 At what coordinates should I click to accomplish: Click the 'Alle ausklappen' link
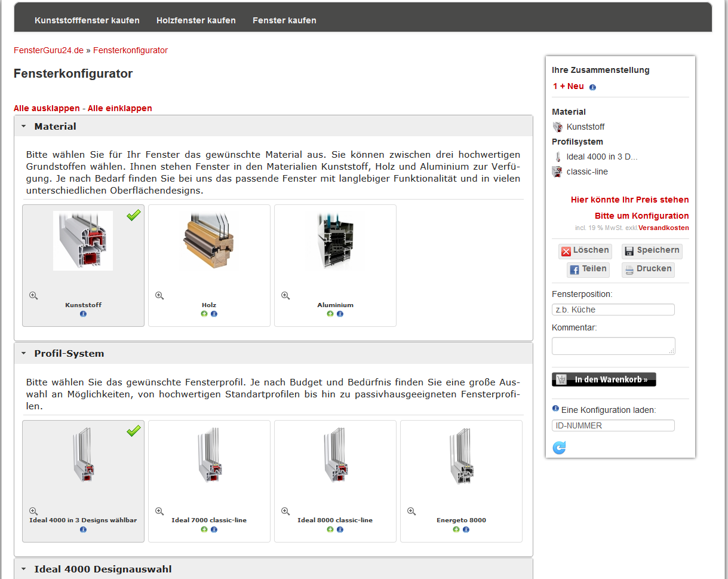click(47, 108)
